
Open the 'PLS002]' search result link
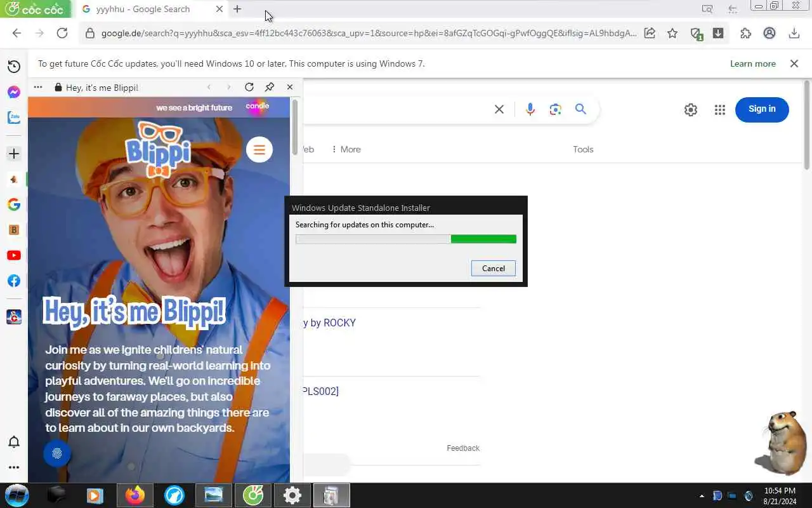pyautogui.click(x=320, y=391)
